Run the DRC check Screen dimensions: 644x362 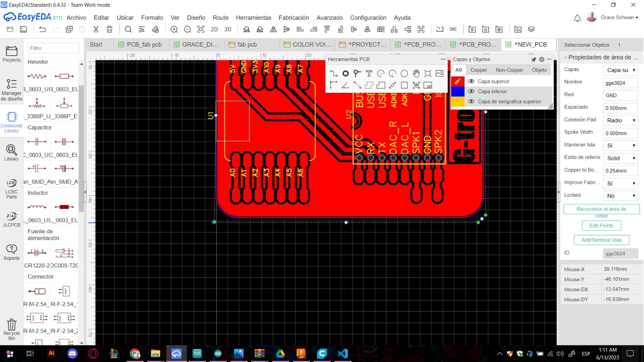[x=453, y=29]
